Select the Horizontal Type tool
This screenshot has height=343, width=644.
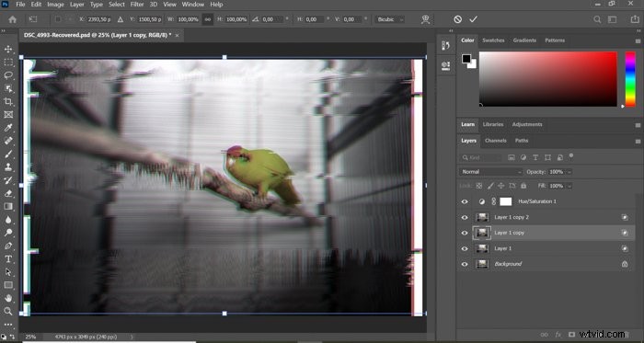click(8, 259)
